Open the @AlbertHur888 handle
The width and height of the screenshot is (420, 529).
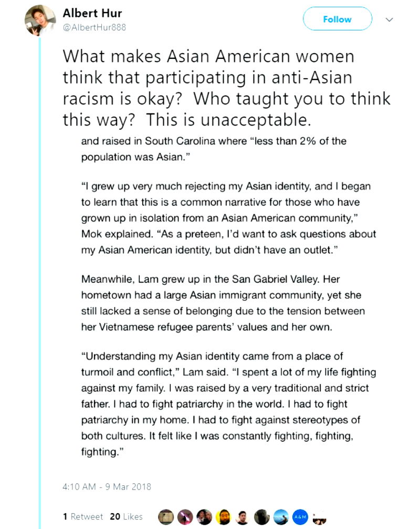point(94,27)
